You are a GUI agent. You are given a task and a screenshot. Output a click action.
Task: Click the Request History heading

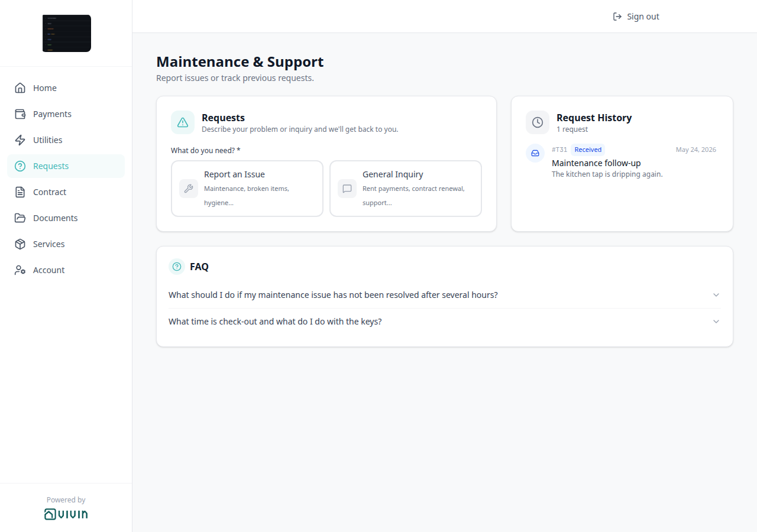tap(594, 118)
